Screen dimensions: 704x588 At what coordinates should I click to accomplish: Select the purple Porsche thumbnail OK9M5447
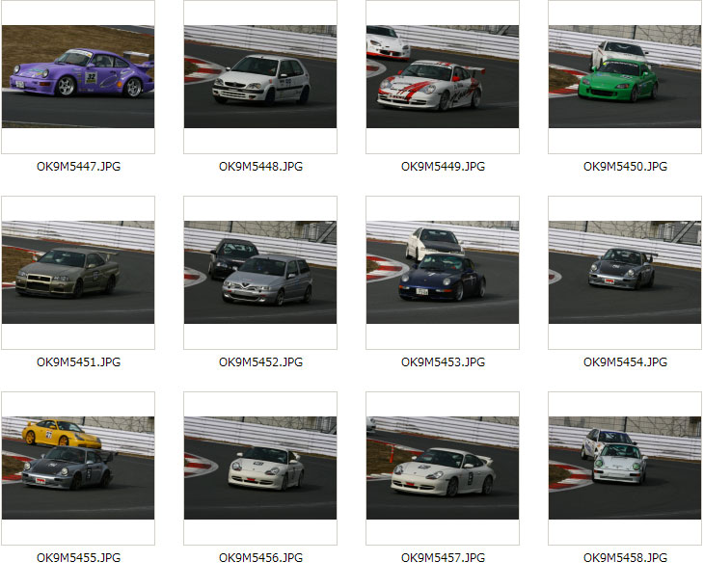click(78, 77)
